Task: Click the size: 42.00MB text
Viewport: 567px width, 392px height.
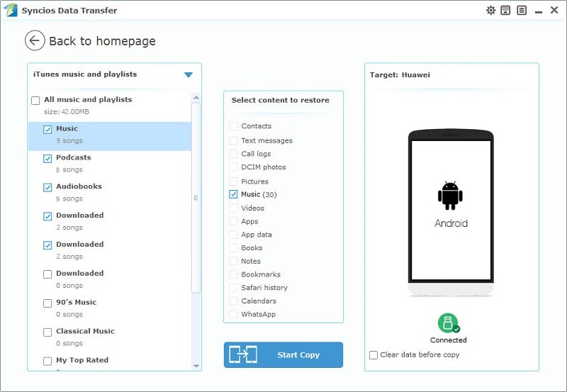Action: coord(67,112)
